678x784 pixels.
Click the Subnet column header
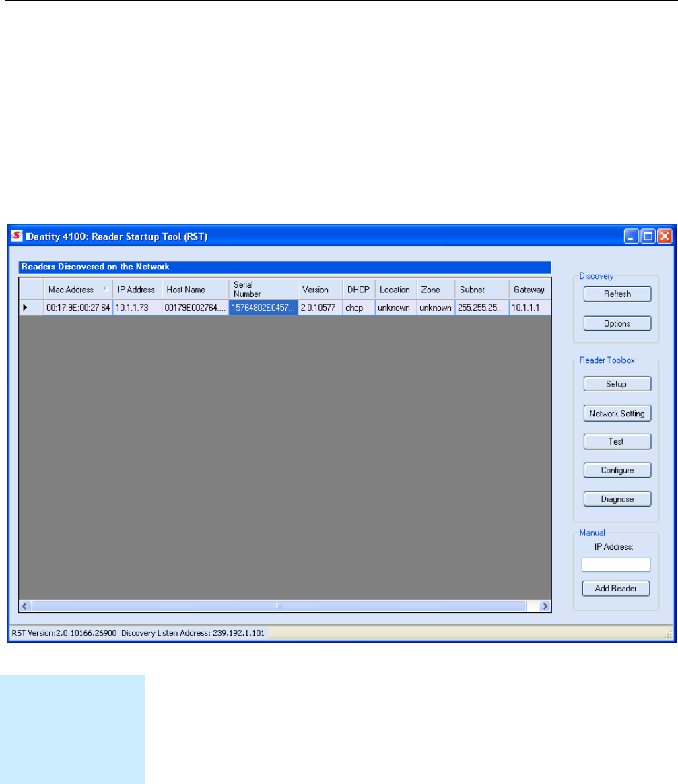(x=481, y=290)
